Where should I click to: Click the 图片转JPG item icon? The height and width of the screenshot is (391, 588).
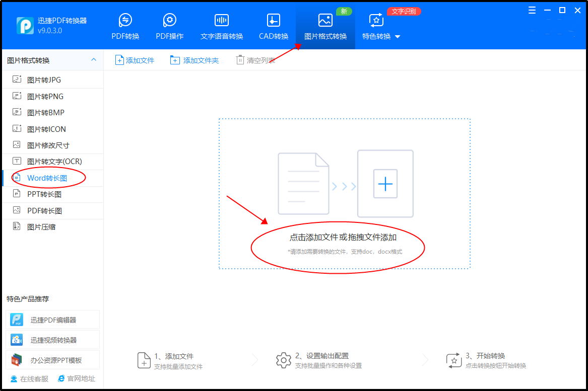click(x=17, y=79)
